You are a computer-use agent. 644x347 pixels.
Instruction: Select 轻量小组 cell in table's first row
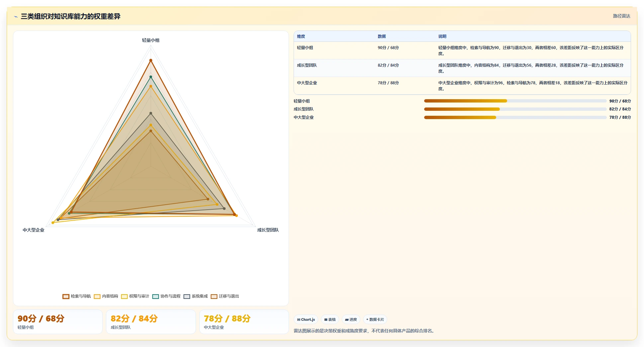tap(305, 48)
